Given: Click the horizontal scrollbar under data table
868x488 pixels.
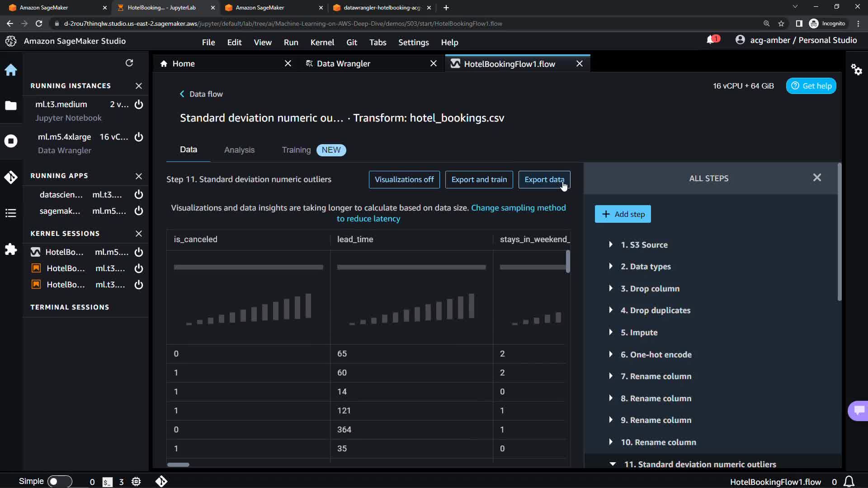Looking at the screenshot, I should 178,465.
